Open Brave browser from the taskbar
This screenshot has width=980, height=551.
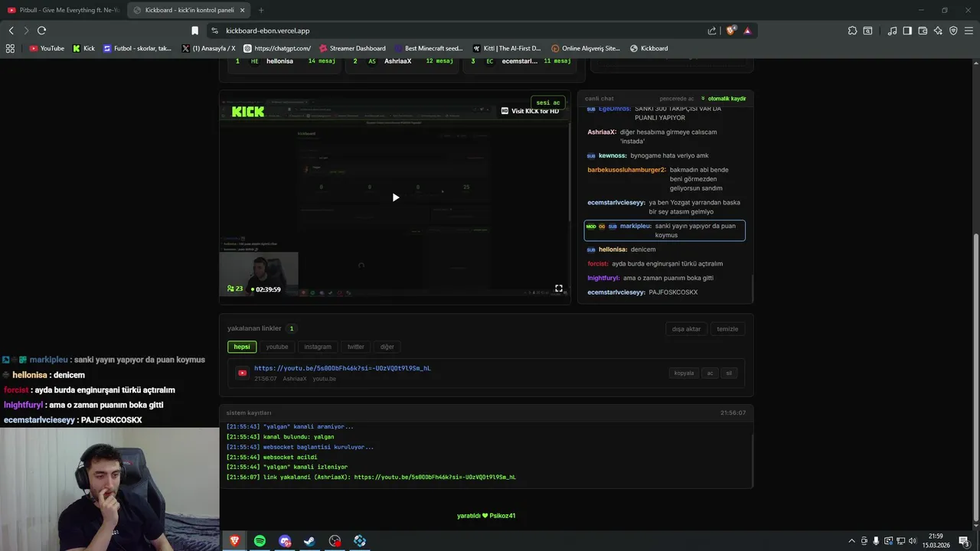coord(234,541)
